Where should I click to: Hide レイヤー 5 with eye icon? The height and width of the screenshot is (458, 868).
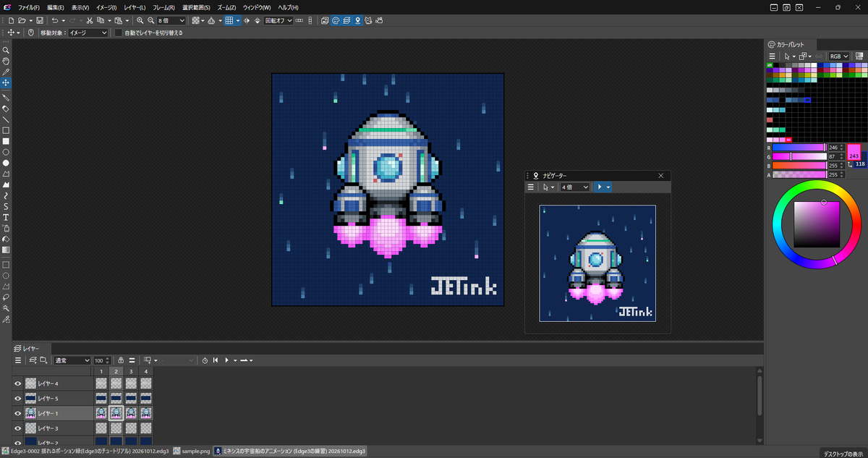tap(18, 399)
